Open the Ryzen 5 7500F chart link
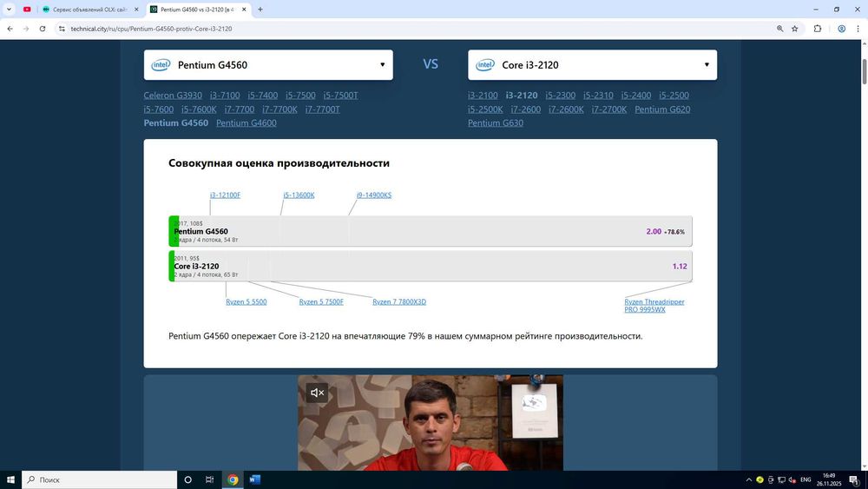This screenshot has height=489, width=868. 321,301
